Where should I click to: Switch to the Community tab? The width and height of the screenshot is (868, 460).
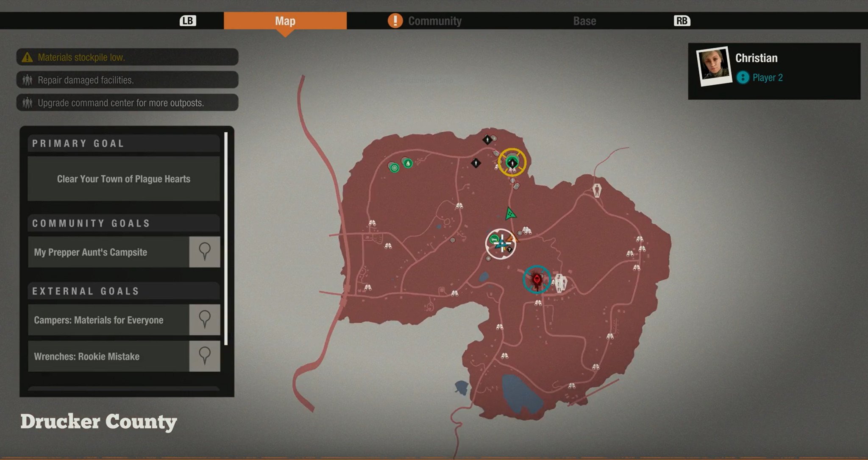(x=434, y=21)
